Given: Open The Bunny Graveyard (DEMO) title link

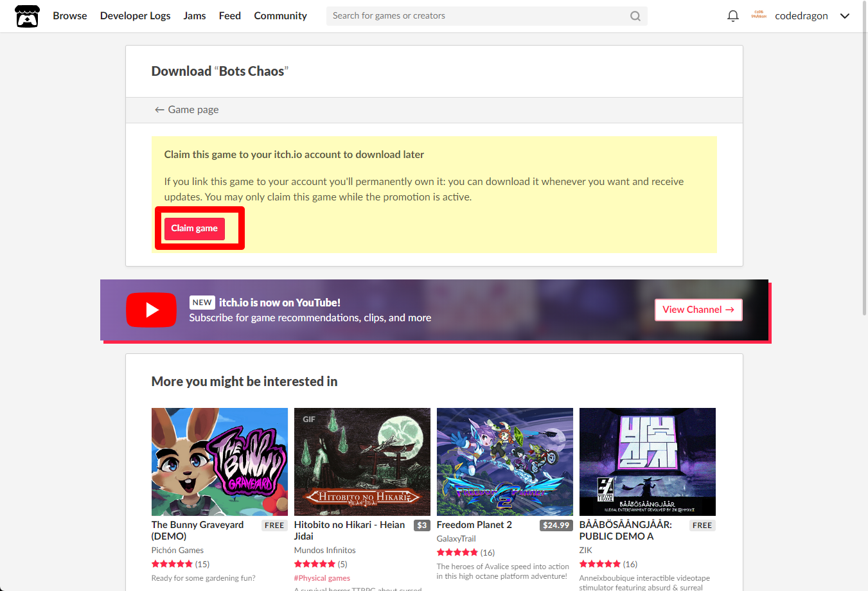Looking at the screenshot, I should [x=198, y=531].
